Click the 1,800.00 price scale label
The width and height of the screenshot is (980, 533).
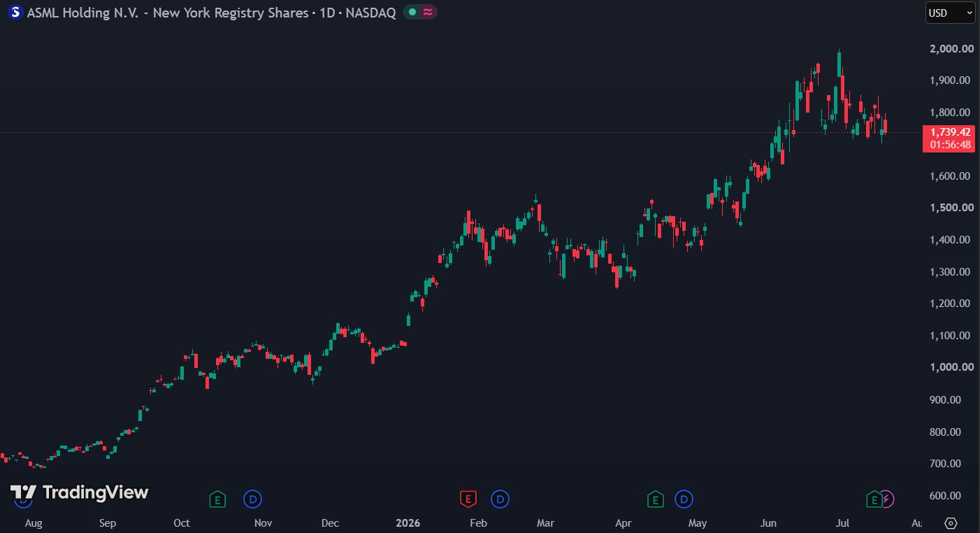[x=949, y=113]
